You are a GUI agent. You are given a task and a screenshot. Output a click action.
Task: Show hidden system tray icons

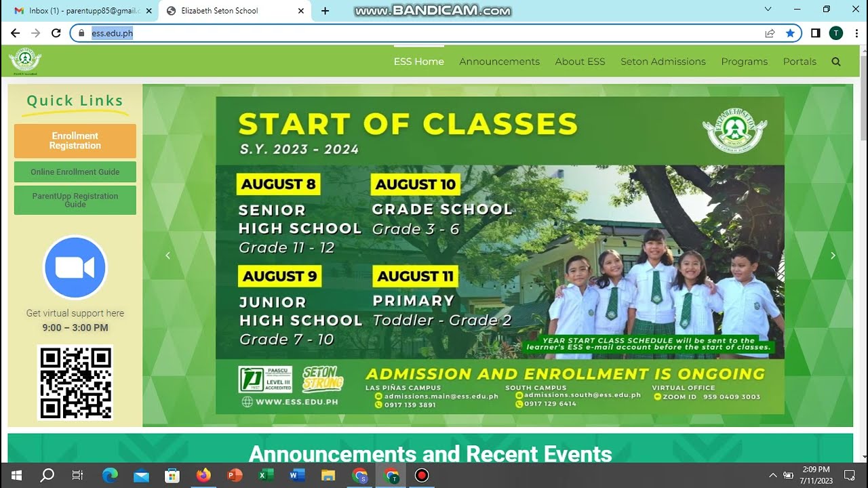coord(772,475)
